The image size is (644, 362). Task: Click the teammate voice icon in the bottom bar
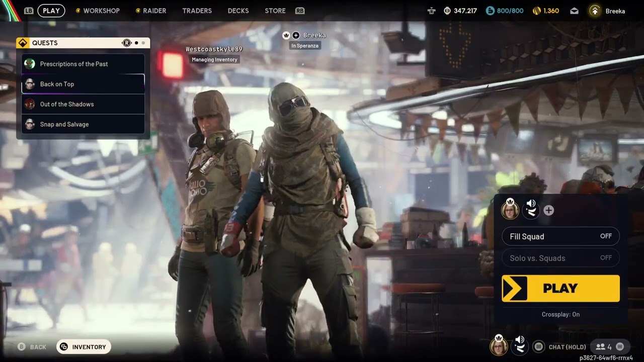pos(520,346)
